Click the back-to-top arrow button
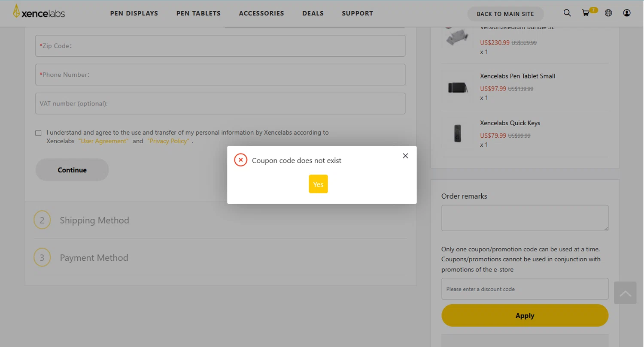The height and width of the screenshot is (347, 644). pyautogui.click(x=625, y=293)
